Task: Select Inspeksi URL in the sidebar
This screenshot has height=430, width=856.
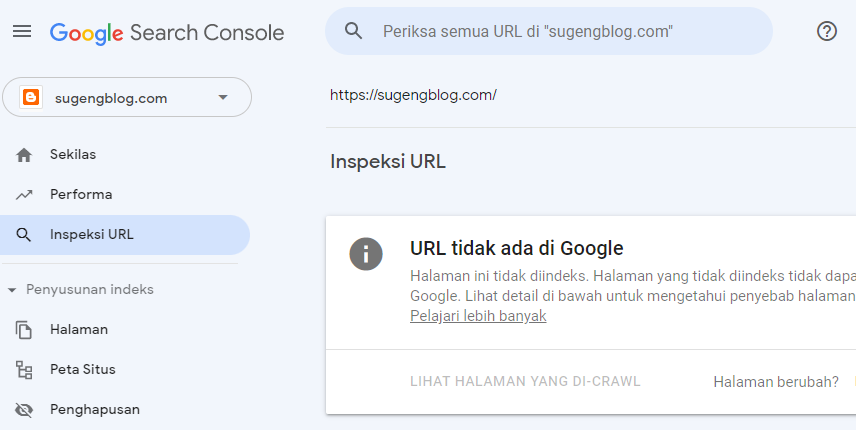Action: tap(91, 235)
